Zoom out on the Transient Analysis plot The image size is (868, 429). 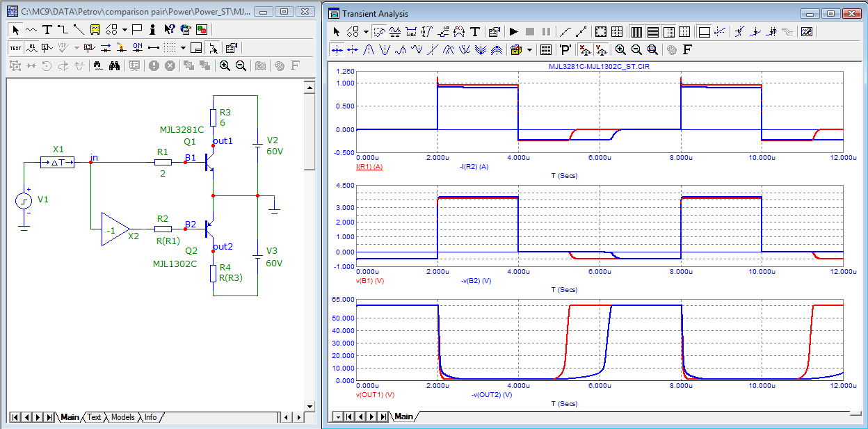click(x=636, y=49)
